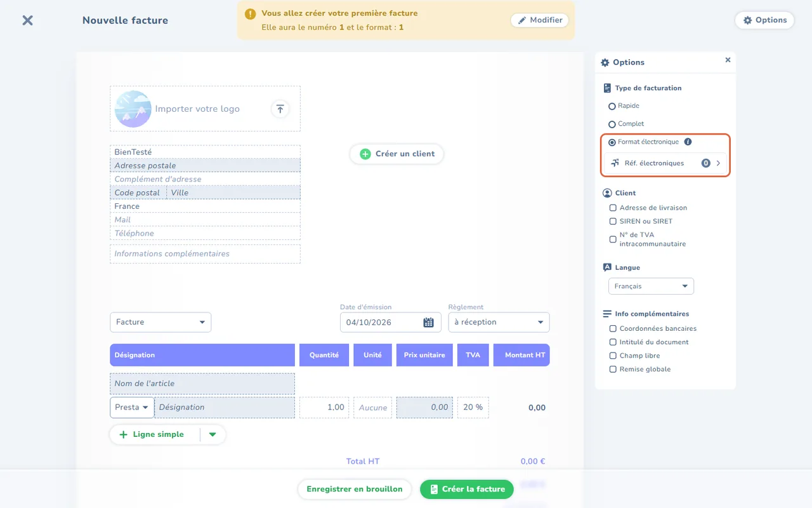The height and width of the screenshot is (508, 812).
Task: Toggle the Intitulé du document checkbox
Action: pos(613,342)
